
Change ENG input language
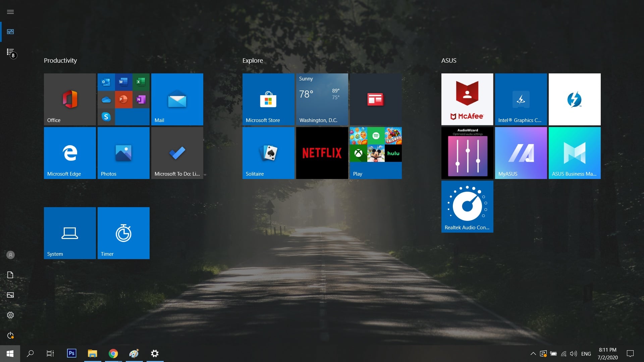(586, 354)
